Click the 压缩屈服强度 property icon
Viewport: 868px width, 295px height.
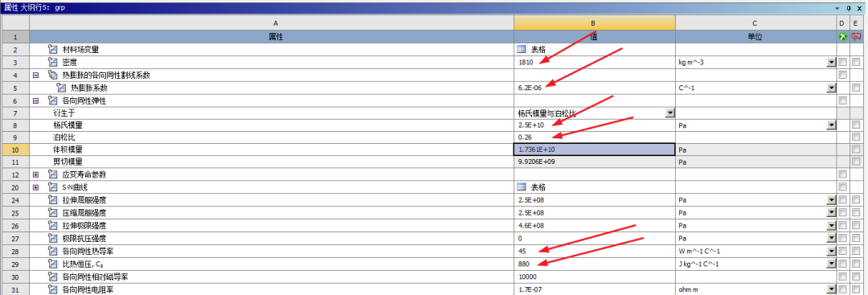click(x=53, y=212)
